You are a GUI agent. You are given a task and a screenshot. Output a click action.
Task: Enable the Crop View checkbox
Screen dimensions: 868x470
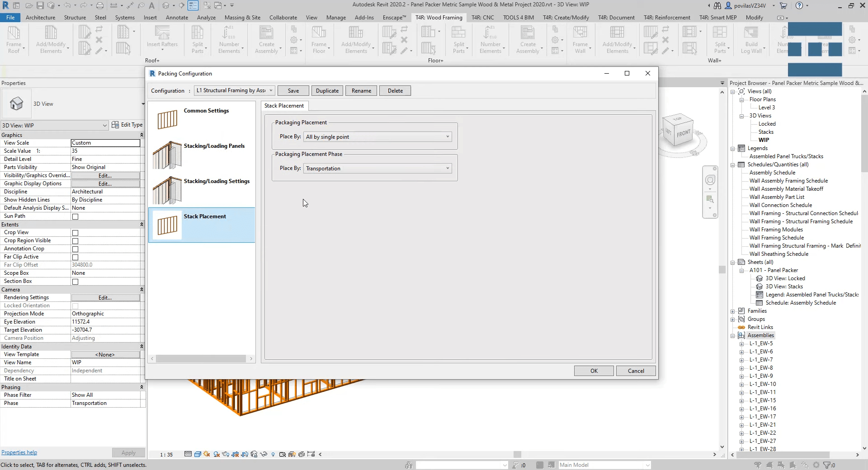click(x=75, y=233)
